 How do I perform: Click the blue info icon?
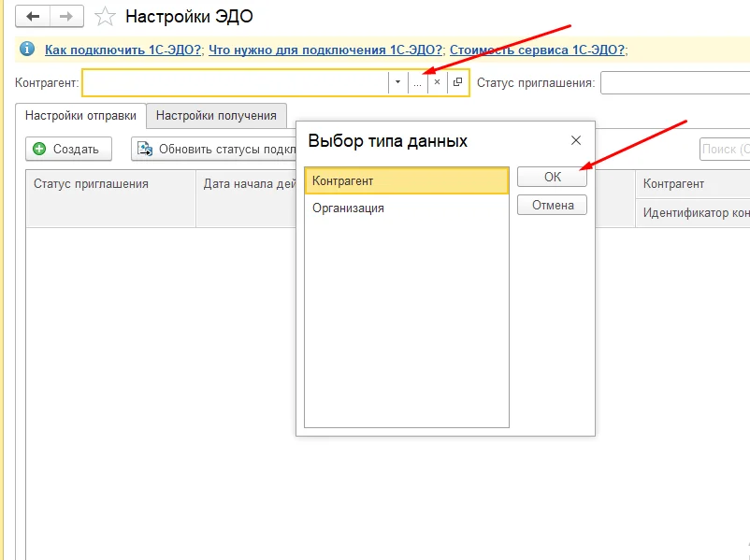tap(27, 49)
